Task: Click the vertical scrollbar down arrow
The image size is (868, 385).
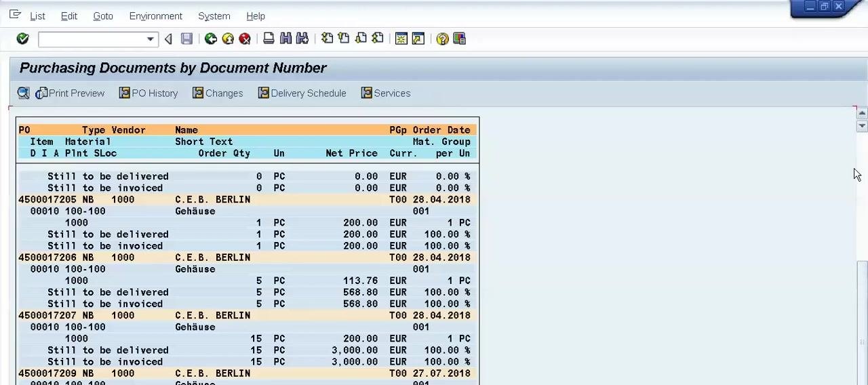Action: point(862,126)
